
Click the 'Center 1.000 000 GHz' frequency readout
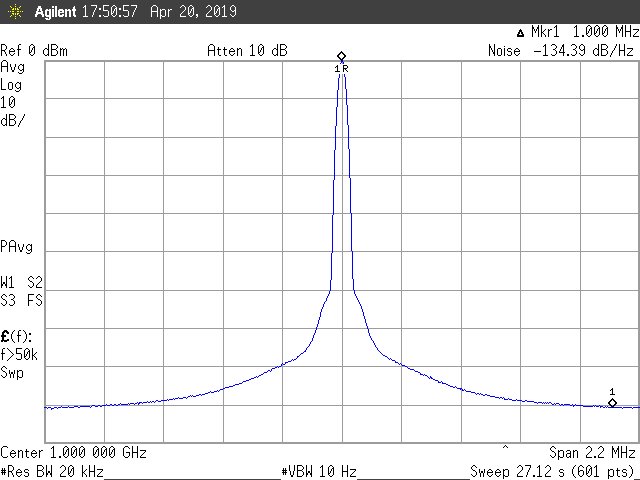coord(73,453)
